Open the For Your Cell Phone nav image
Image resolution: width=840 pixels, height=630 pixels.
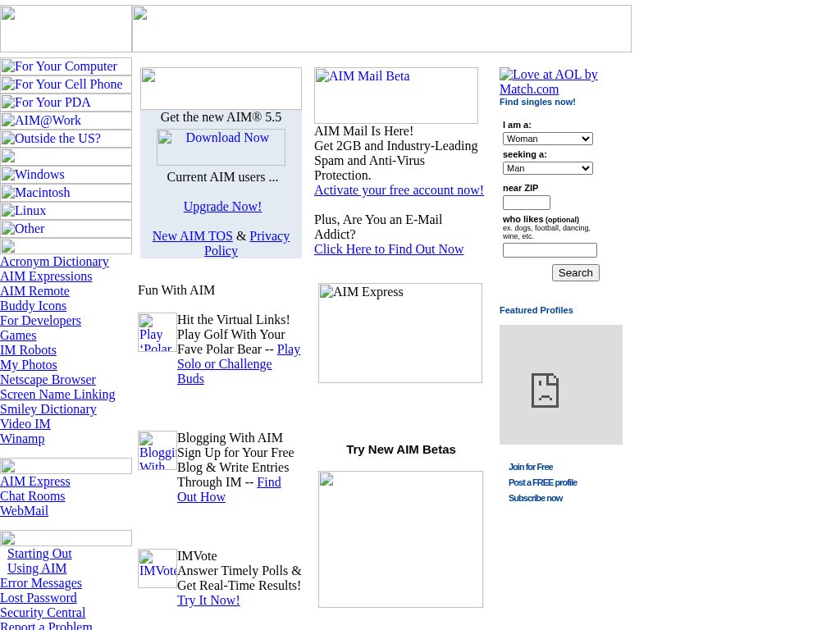pos(66,84)
